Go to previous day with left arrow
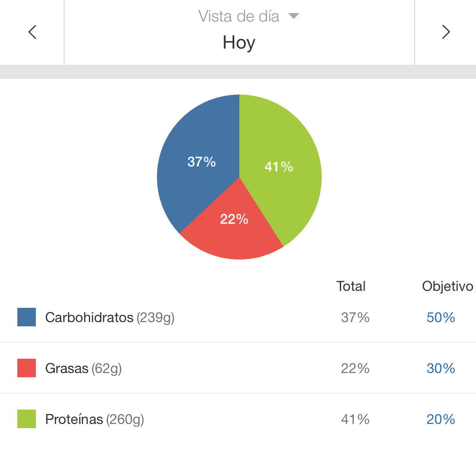Viewport: 476px width, 449px height. (32, 32)
